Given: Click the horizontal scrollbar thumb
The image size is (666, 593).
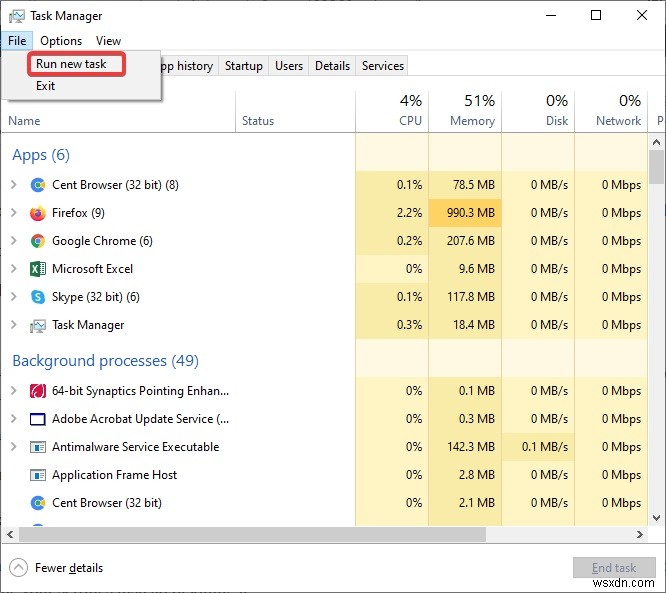Looking at the screenshot, I should pos(252,534).
